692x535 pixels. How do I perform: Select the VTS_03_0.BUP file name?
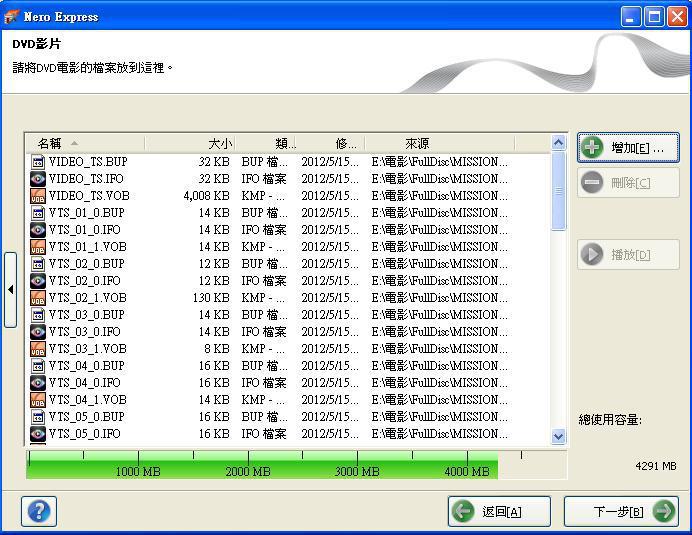click(86, 315)
